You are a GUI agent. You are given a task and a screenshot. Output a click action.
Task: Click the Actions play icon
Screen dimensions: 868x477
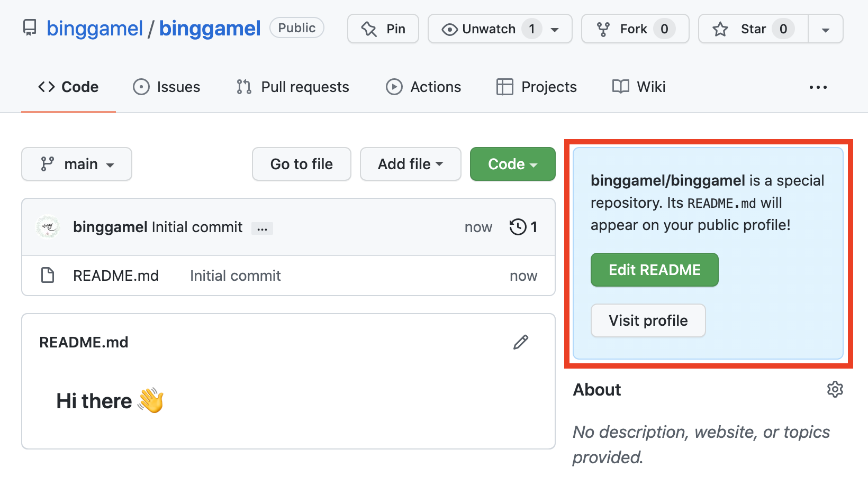tap(394, 87)
